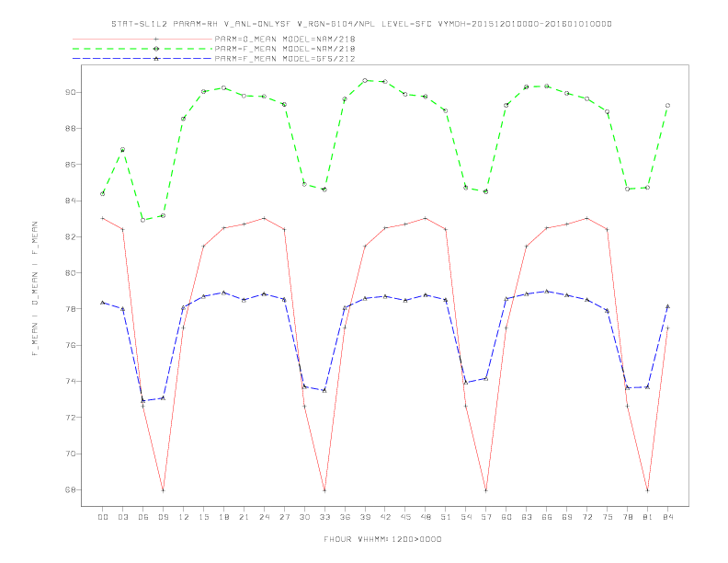Click x-axis tick label 39
This screenshot has width=728, height=563.
coord(365,517)
